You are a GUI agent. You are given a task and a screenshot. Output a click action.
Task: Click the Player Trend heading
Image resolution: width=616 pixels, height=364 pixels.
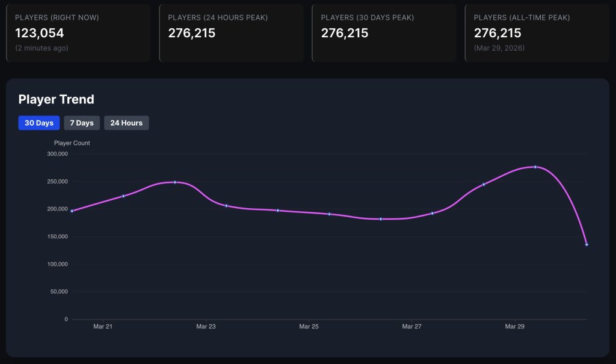tap(57, 99)
